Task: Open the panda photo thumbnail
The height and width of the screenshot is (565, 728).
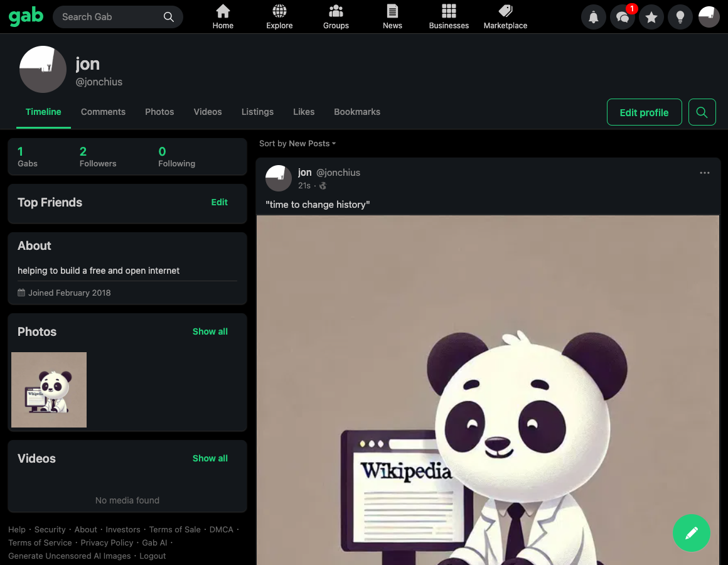Action: tap(49, 389)
